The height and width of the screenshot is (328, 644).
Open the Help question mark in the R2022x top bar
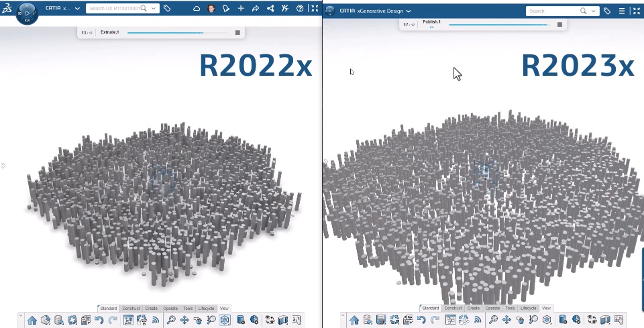[x=300, y=8]
